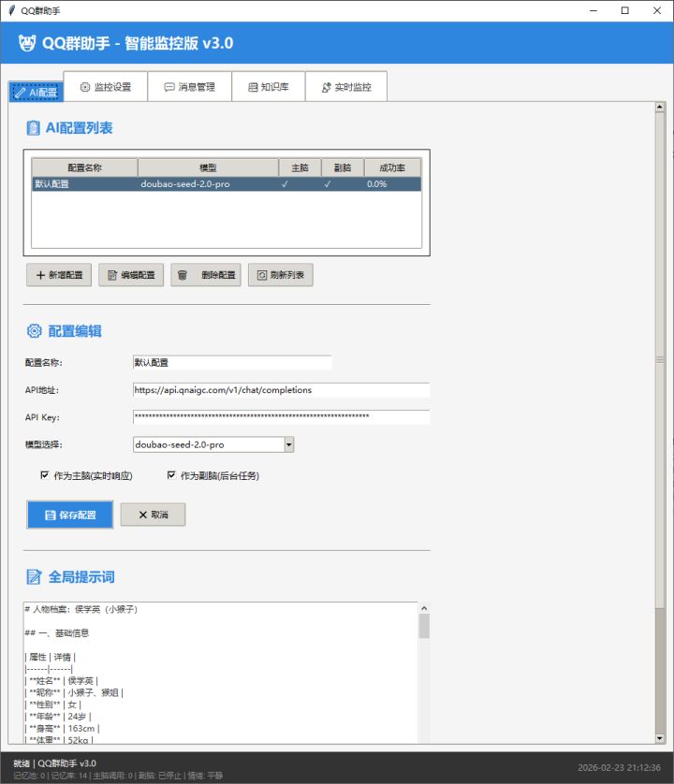This screenshot has height=784, width=674.
Task: Click in the 全局提示词 text area
Action: (221, 673)
